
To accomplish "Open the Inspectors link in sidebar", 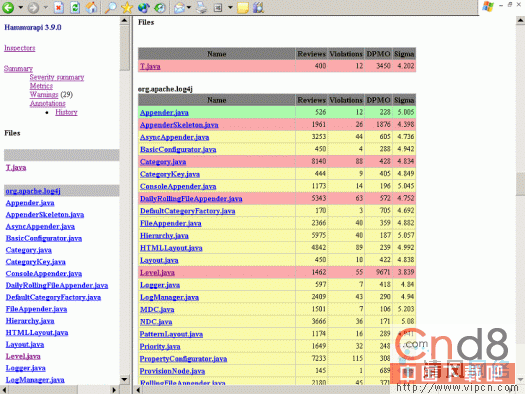I will 19,48.
